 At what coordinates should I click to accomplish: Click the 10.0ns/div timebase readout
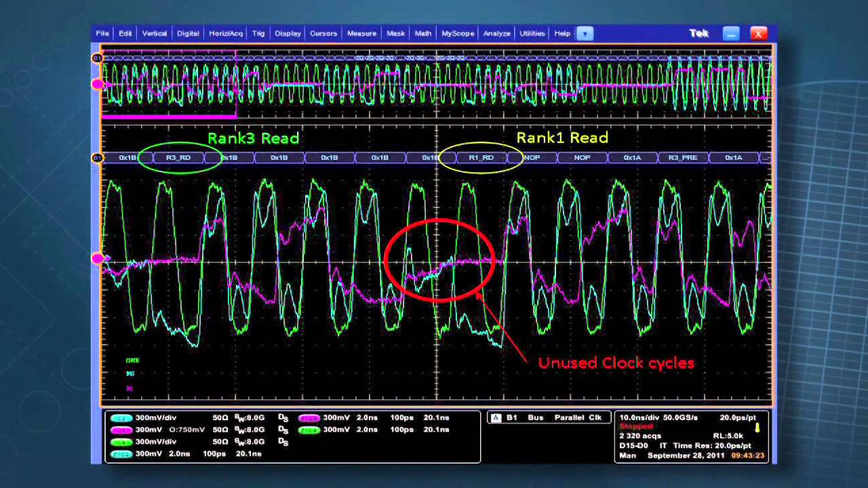click(641, 418)
